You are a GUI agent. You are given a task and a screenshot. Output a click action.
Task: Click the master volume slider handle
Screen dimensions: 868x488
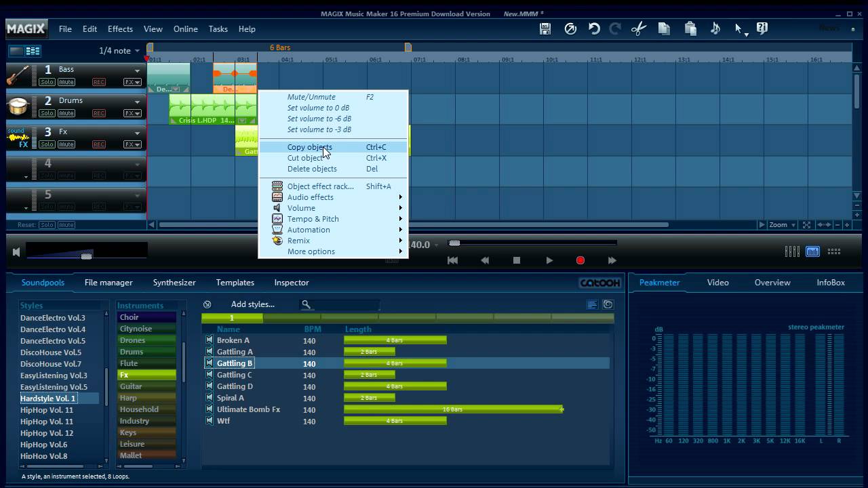(86, 256)
